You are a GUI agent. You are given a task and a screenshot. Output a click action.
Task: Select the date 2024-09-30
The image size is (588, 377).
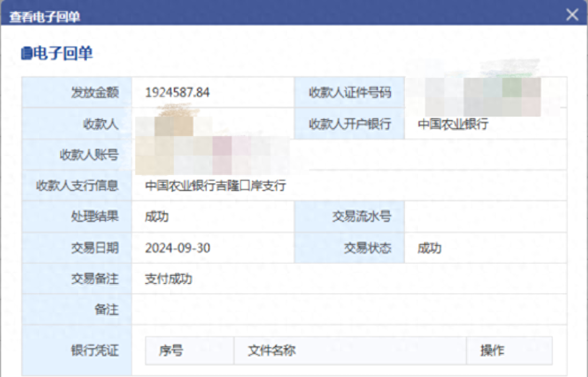click(x=178, y=248)
